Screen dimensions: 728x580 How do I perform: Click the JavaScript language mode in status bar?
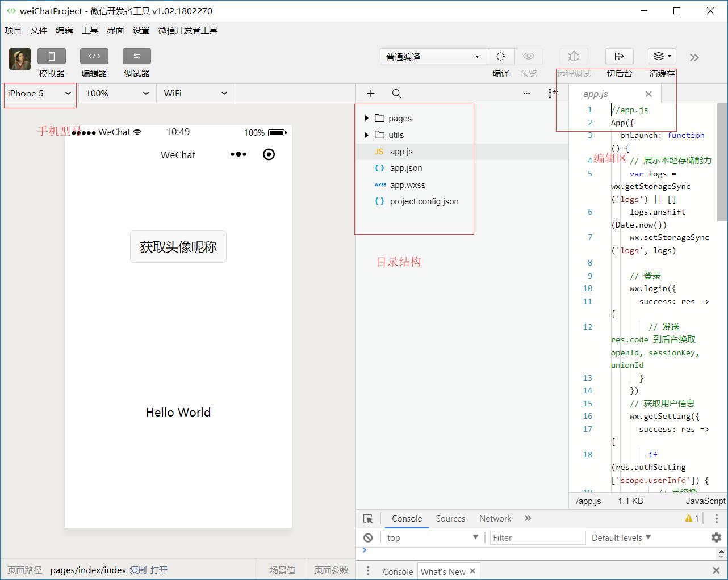(705, 501)
